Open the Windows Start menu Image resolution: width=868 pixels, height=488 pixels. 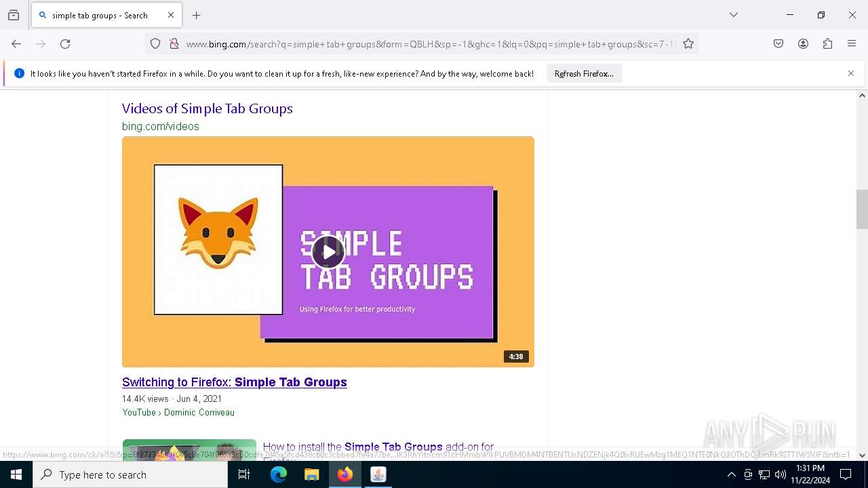point(16,474)
